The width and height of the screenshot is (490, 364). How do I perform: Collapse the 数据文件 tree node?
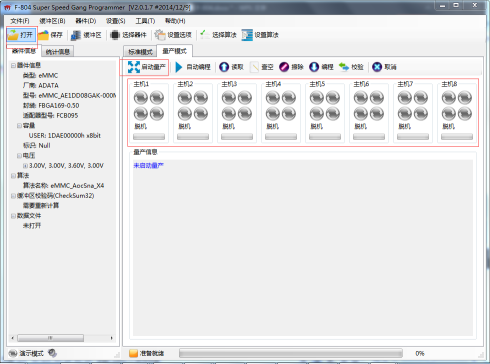point(13,216)
